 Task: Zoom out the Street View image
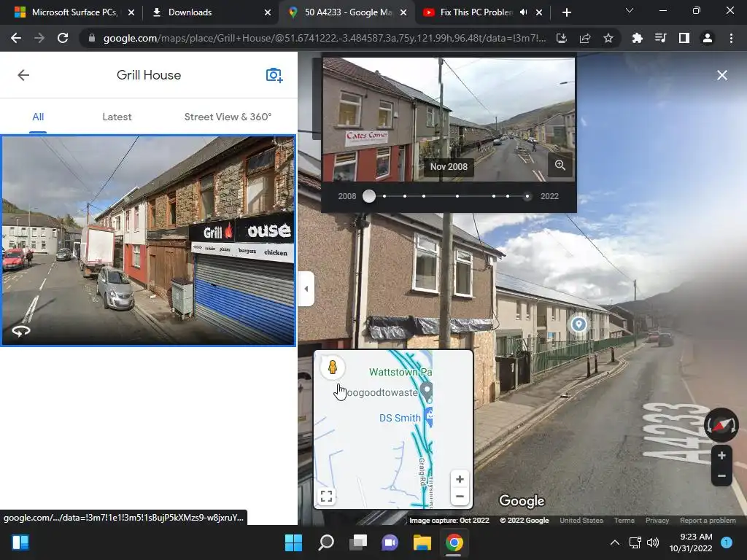click(x=721, y=475)
